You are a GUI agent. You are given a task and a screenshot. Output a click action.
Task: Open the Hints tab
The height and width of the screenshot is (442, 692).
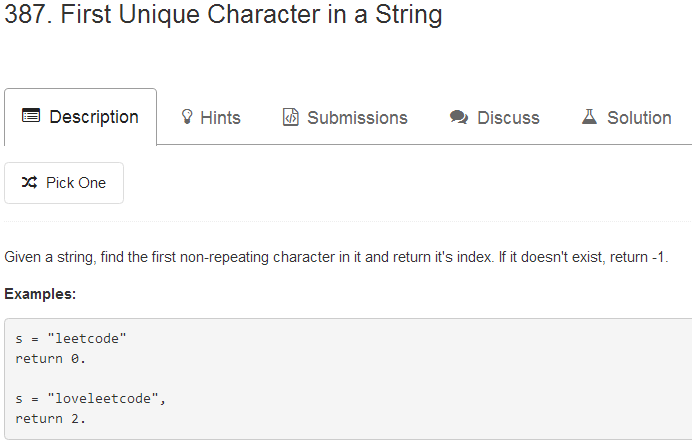[220, 117]
